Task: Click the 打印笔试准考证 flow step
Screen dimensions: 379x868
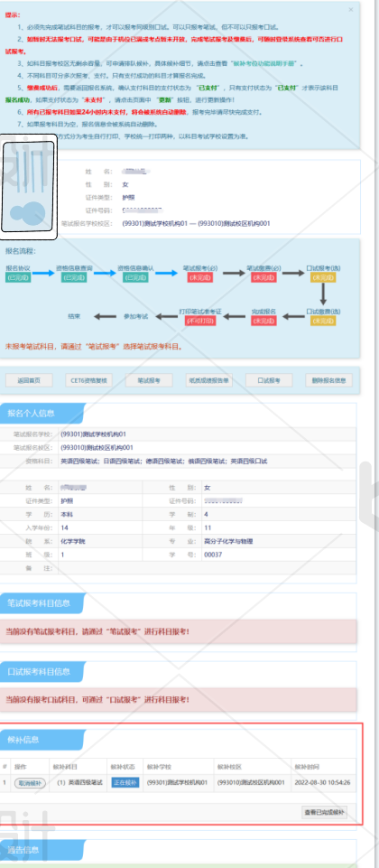Action: tap(199, 316)
